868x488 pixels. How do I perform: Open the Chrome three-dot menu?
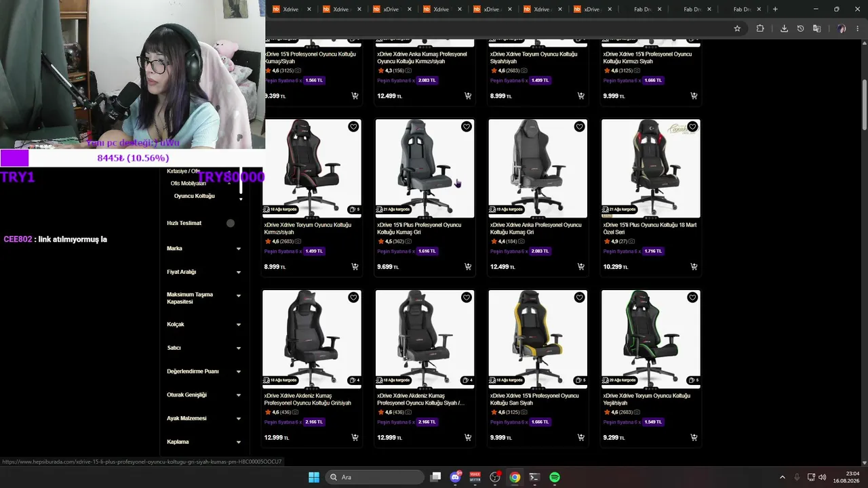click(859, 28)
